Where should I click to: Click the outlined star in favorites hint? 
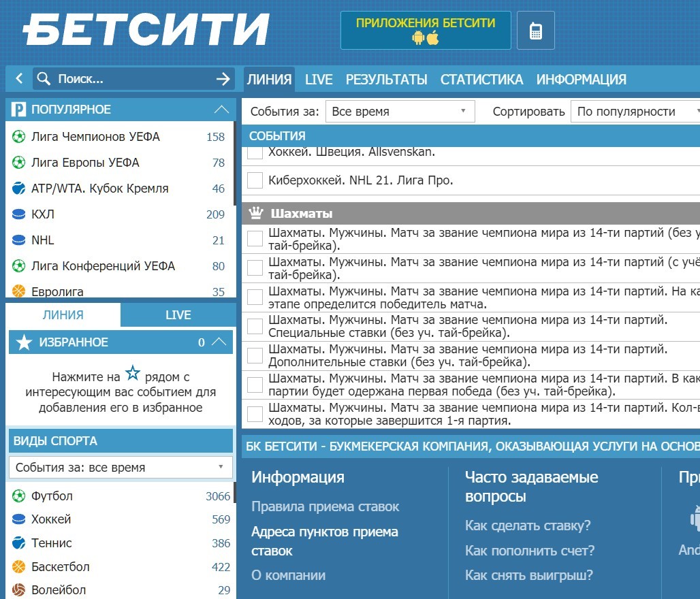pyautogui.click(x=133, y=373)
